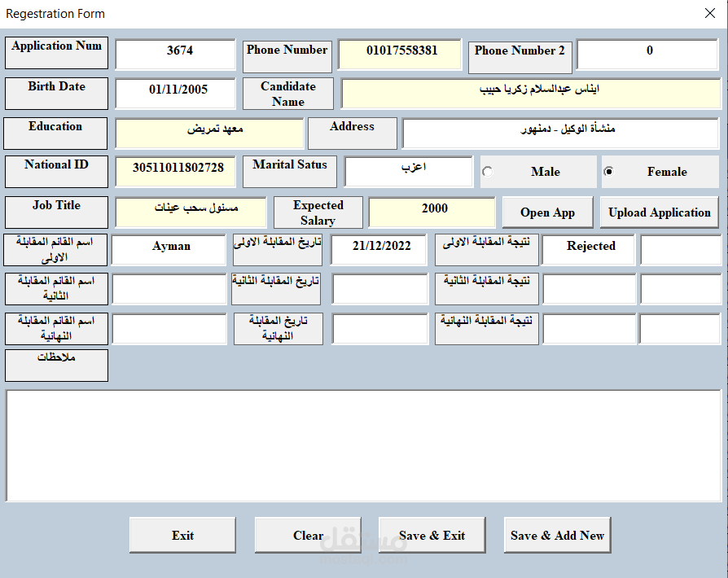Click the Phone Number 2 field showing 0
728x578 pixels.
click(x=647, y=54)
